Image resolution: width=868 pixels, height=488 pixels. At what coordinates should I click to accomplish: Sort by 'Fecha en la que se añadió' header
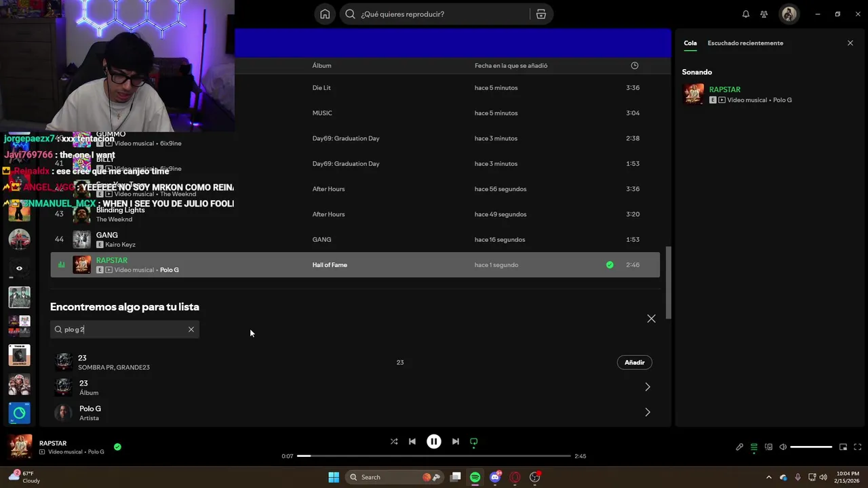coord(511,66)
